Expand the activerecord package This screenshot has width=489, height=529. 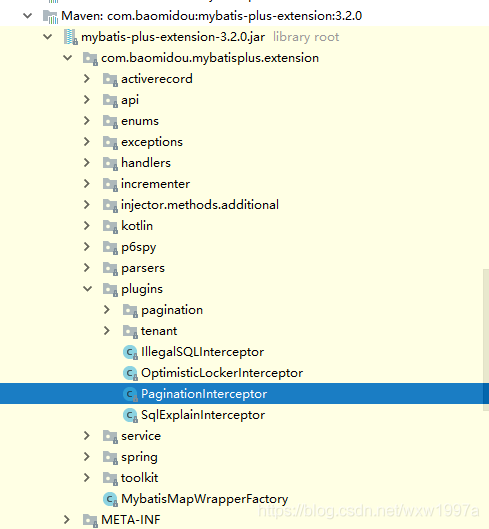tap(87, 79)
